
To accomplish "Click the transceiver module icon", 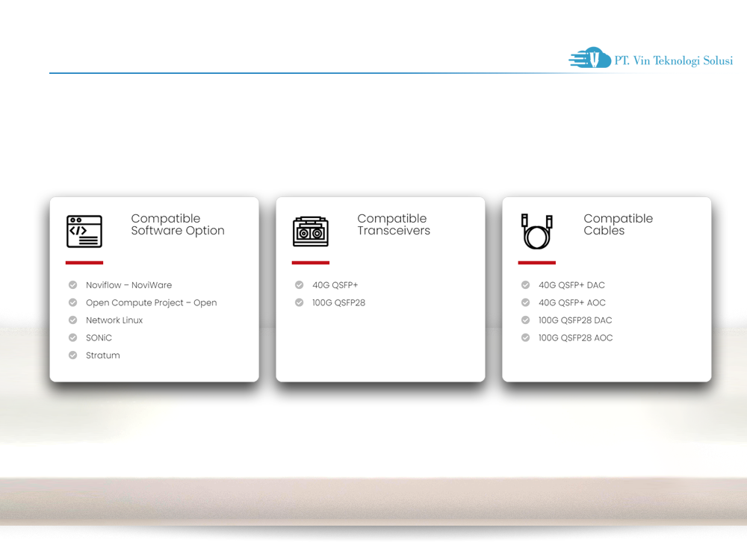I will [311, 232].
